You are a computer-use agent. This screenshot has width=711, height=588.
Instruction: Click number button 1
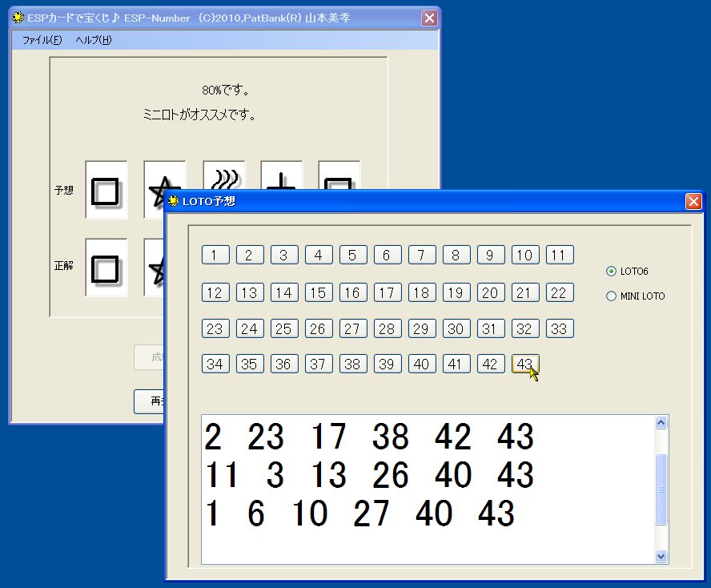point(215,255)
